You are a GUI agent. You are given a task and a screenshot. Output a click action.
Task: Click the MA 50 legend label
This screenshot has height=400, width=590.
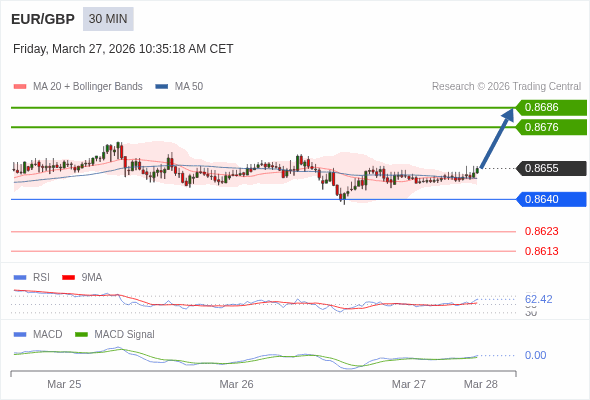coord(189,87)
